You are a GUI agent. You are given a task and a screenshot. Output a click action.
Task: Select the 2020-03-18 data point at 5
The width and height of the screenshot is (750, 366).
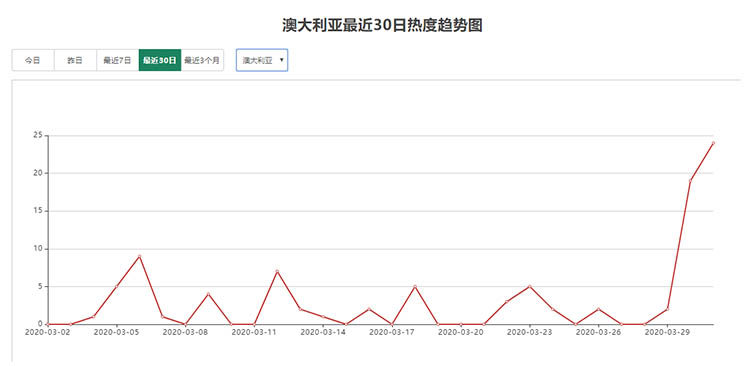(x=415, y=287)
